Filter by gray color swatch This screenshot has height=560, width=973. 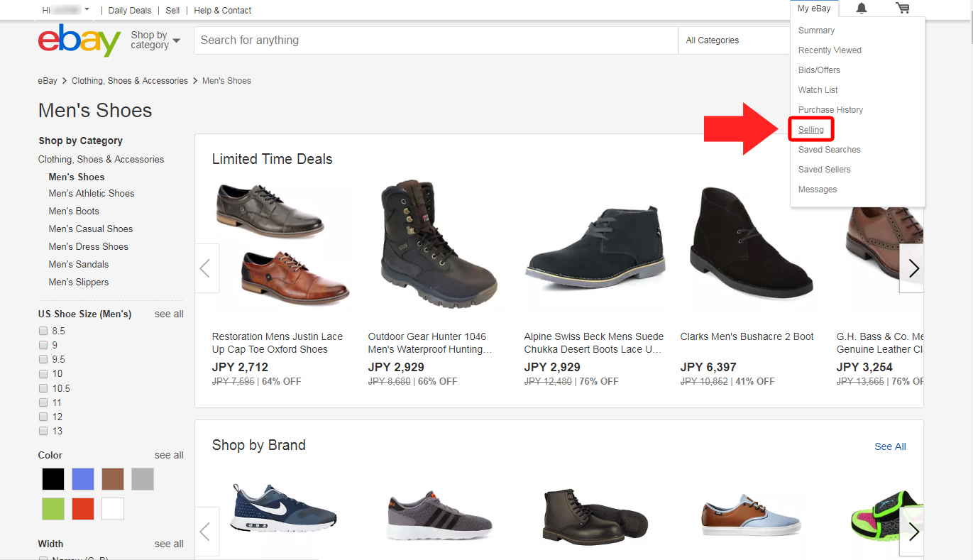143,479
